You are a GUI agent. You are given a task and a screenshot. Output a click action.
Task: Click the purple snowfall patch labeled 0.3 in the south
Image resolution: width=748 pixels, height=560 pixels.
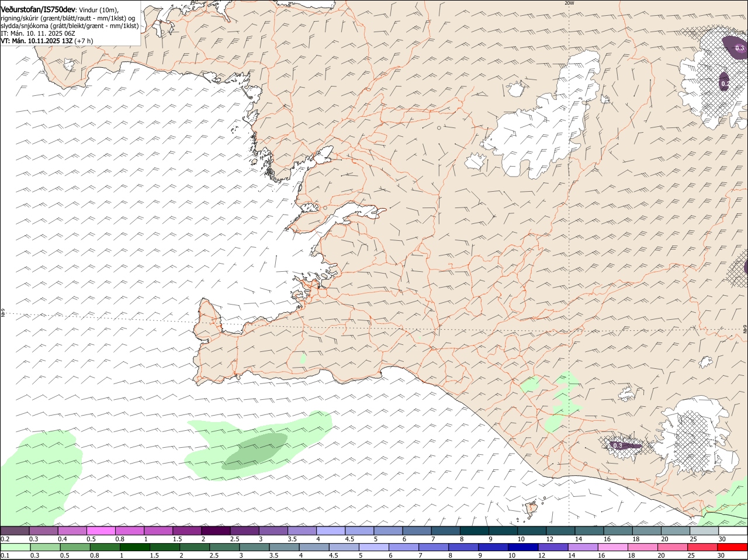coord(624,445)
